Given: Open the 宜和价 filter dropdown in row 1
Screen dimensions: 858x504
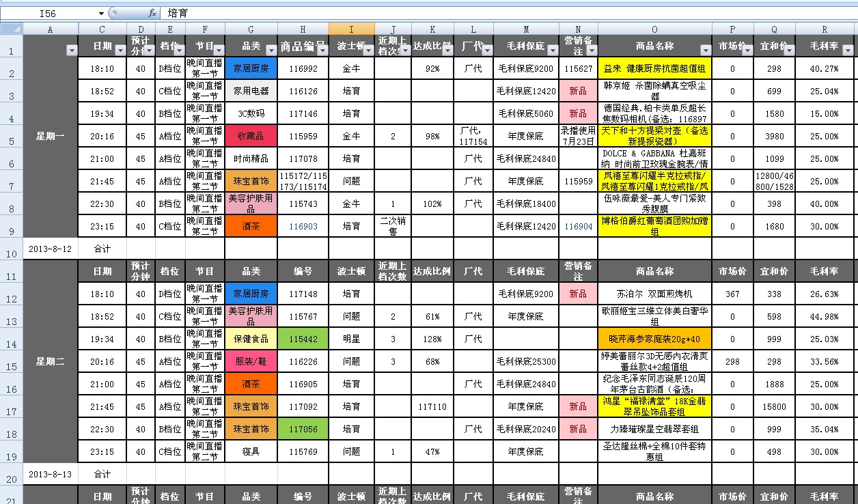Looking at the screenshot, I should [x=788, y=51].
